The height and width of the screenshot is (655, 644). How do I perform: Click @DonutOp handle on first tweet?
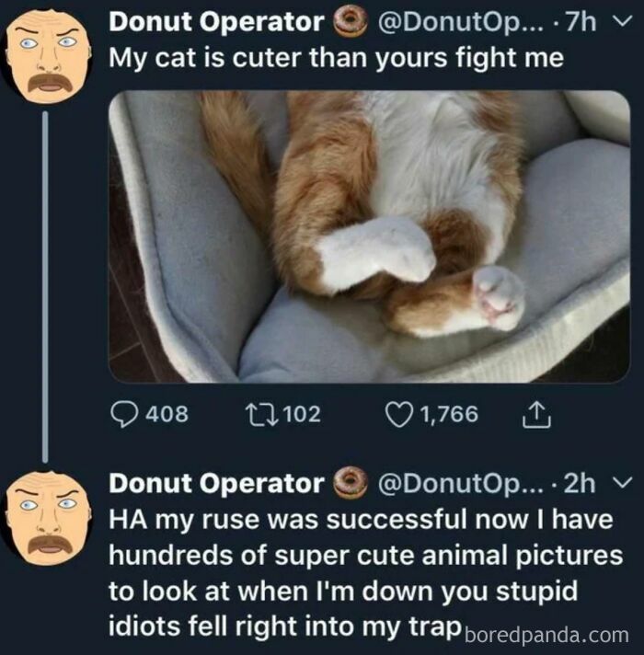point(461,23)
